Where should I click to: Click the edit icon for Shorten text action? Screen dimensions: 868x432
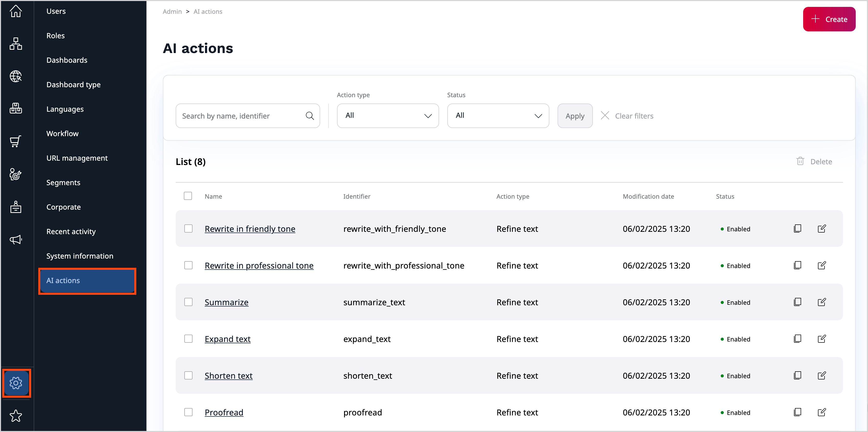pos(822,376)
